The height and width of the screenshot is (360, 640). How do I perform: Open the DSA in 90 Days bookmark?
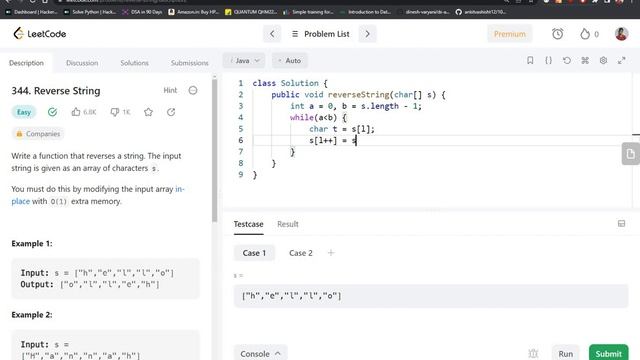click(142, 12)
